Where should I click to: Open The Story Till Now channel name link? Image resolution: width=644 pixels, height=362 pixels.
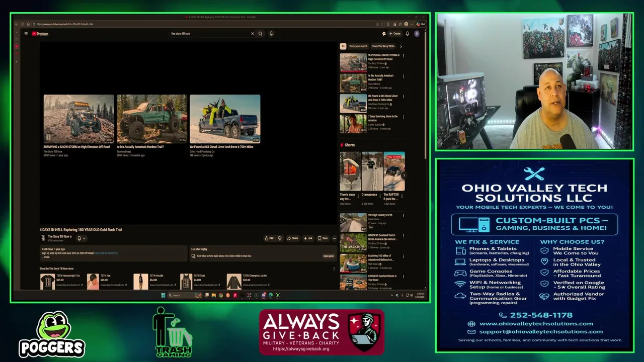59,236
